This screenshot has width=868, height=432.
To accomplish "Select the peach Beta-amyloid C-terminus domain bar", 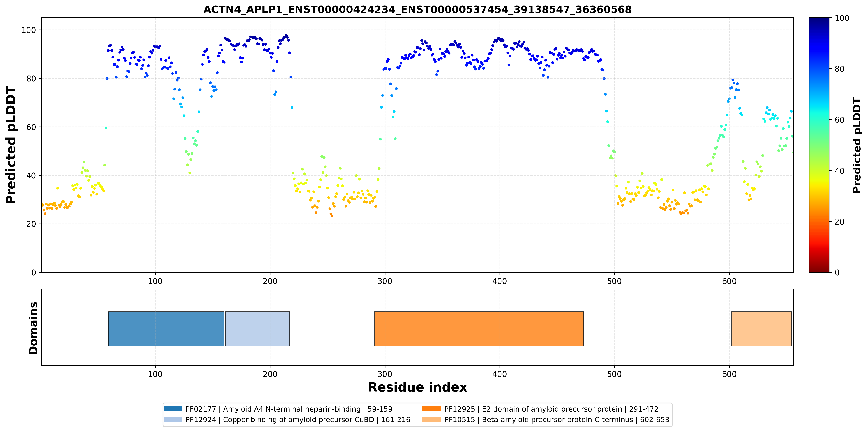I will pos(761,329).
